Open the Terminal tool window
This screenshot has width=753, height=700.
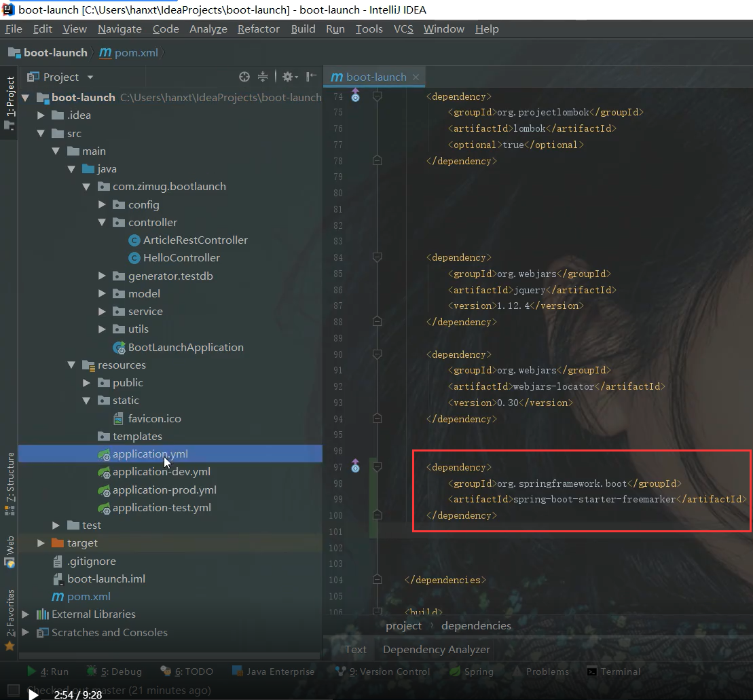pyautogui.click(x=614, y=671)
